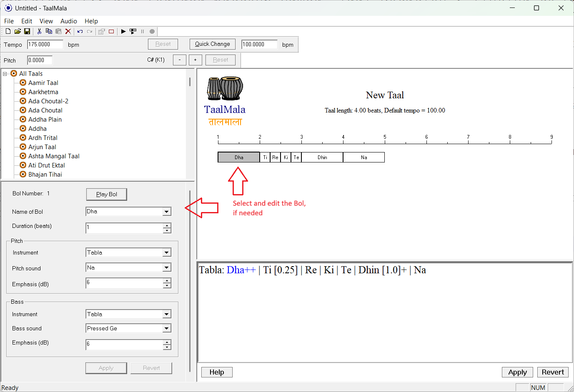The image size is (574, 392).
Task: Expand the Pitch sound dropdown
Action: (167, 267)
